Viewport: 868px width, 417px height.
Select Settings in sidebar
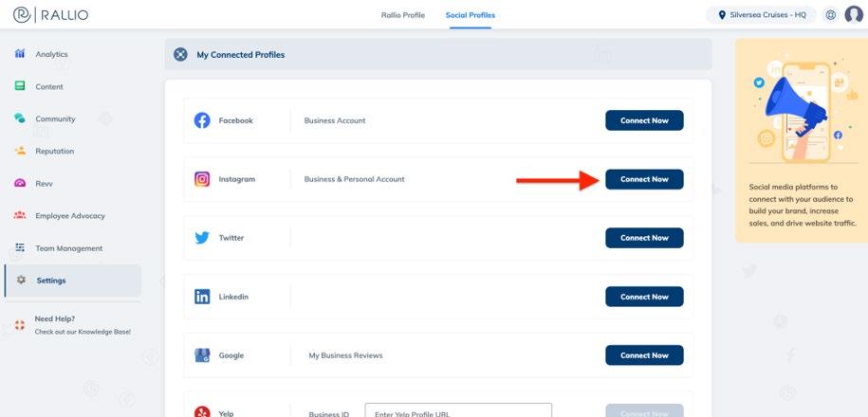(72, 281)
